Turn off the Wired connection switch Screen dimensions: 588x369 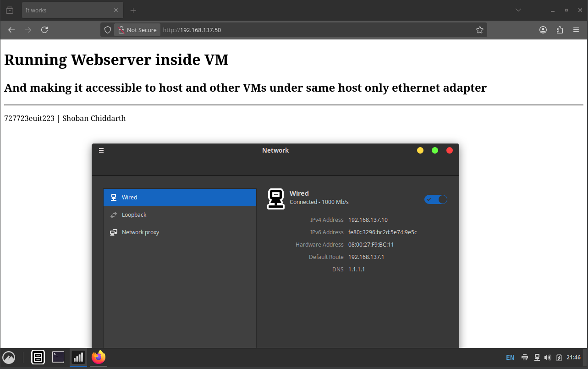435,199
